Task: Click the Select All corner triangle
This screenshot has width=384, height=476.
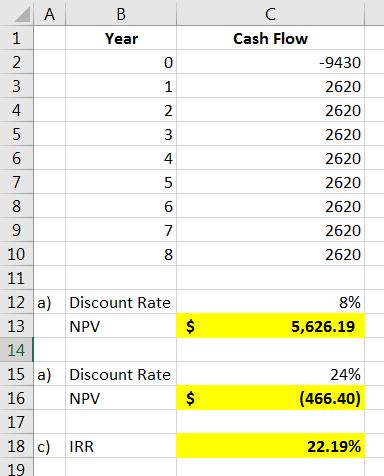Action: tap(22, 15)
